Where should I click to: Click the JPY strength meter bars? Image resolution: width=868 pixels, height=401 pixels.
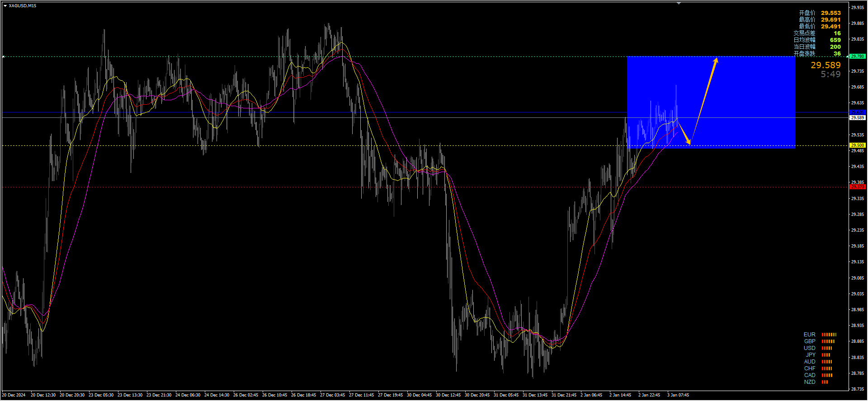[826, 355]
